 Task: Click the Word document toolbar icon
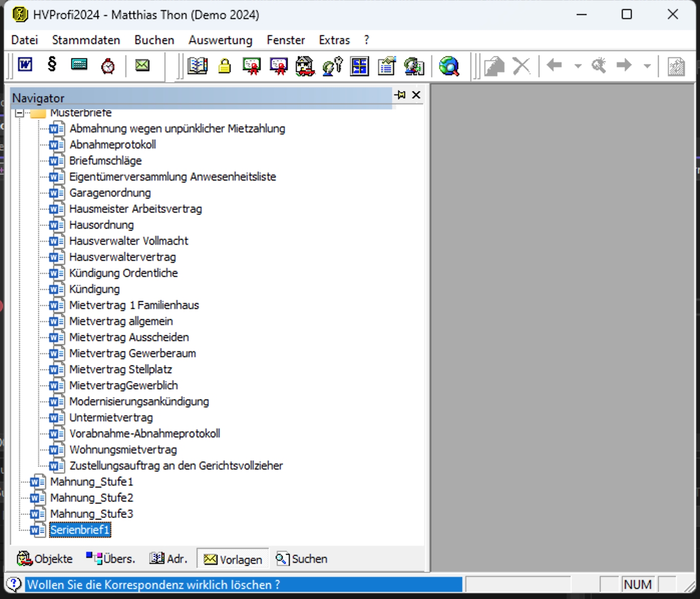click(25, 65)
